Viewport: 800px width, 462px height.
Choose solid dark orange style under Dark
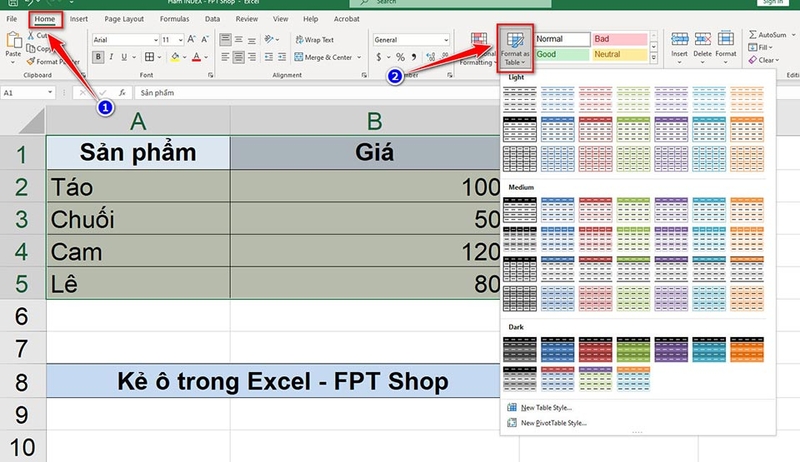pyautogui.click(x=746, y=349)
